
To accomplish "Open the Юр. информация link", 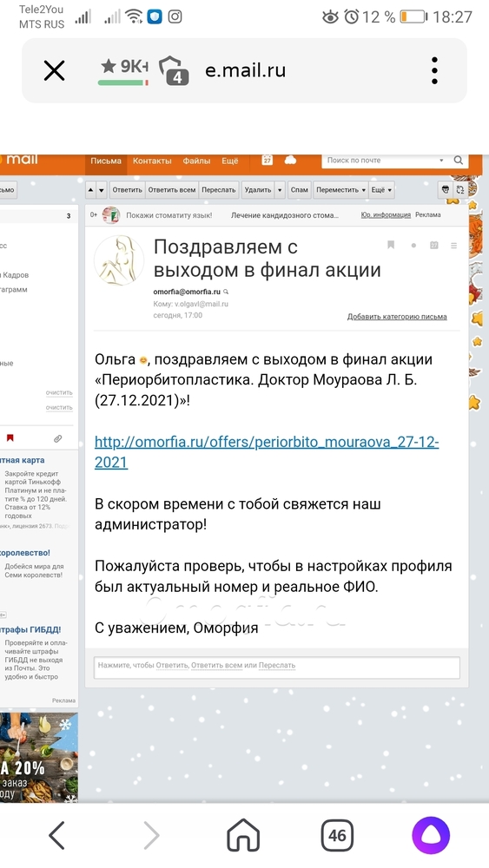I will [386, 214].
